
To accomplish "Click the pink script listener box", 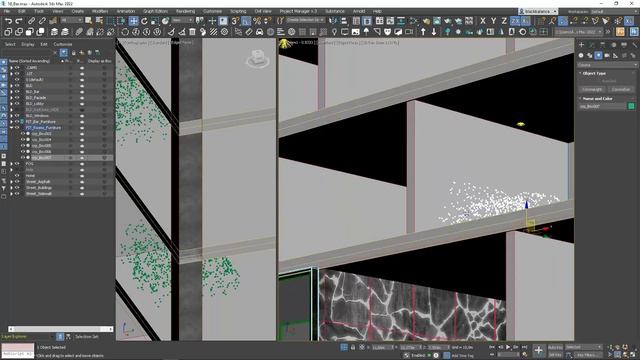I will tap(18, 347).
